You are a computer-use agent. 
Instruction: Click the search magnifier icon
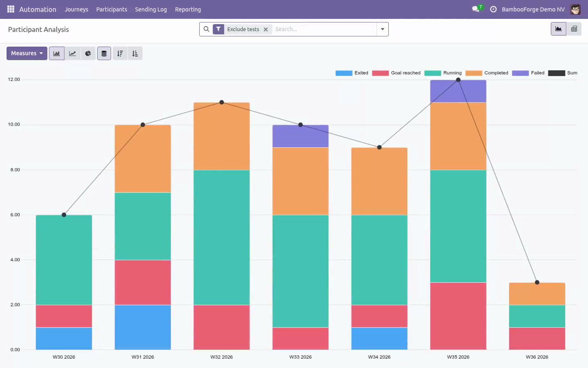(x=206, y=29)
